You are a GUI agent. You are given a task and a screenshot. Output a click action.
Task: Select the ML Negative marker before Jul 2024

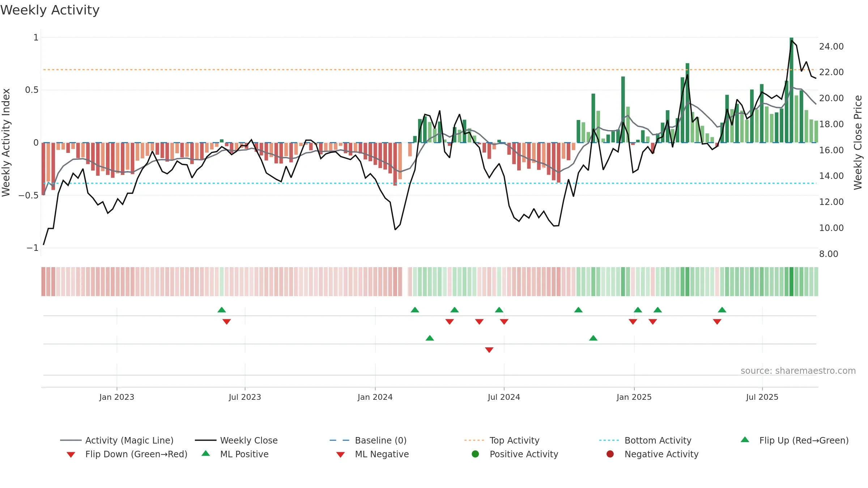tap(489, 350)
